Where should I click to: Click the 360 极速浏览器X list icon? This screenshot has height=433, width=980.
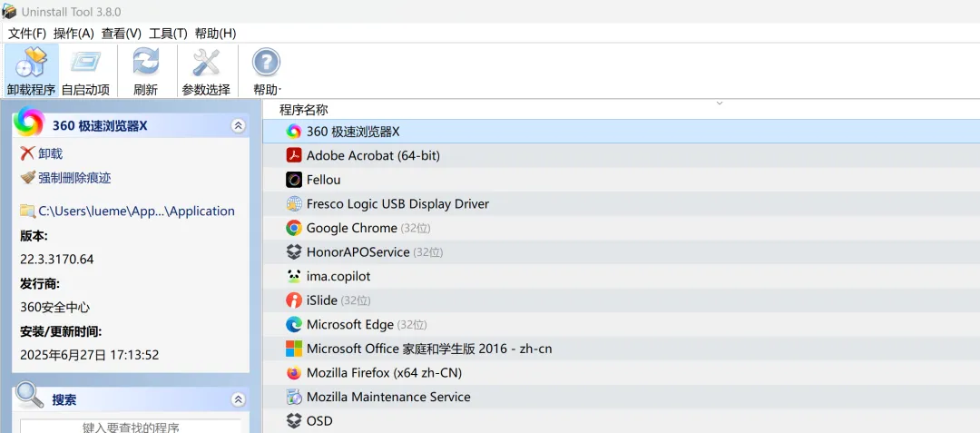tap(294, 132)
